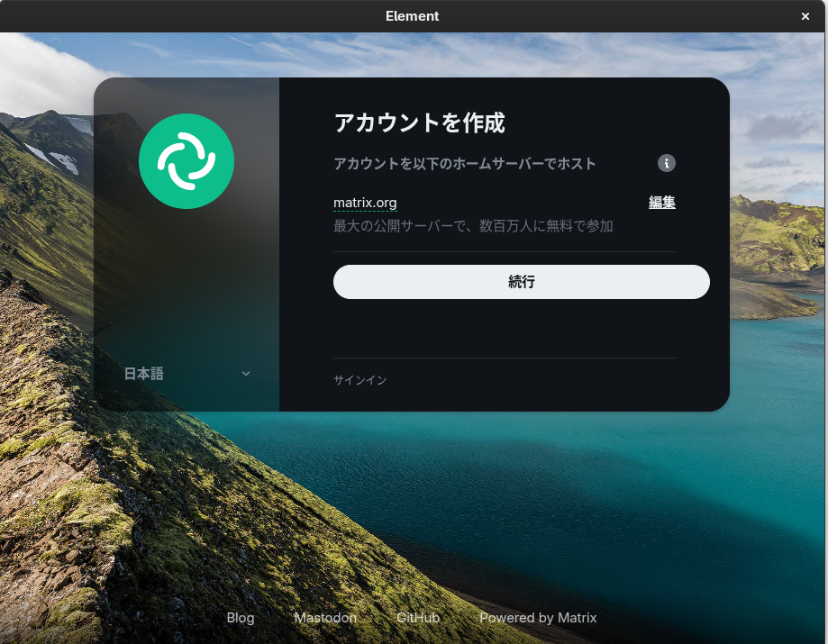Click the homeserver info icon
Screen dimensions: 828x644
(667, 163)
